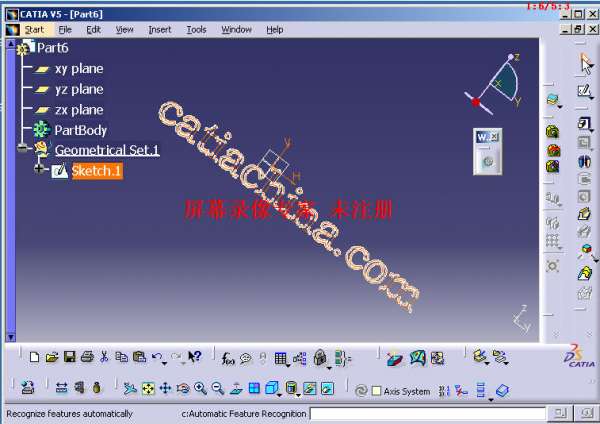Expand the Sketch.1 tree node
This screenshot has width=600, height=424.
click(40, 170)
